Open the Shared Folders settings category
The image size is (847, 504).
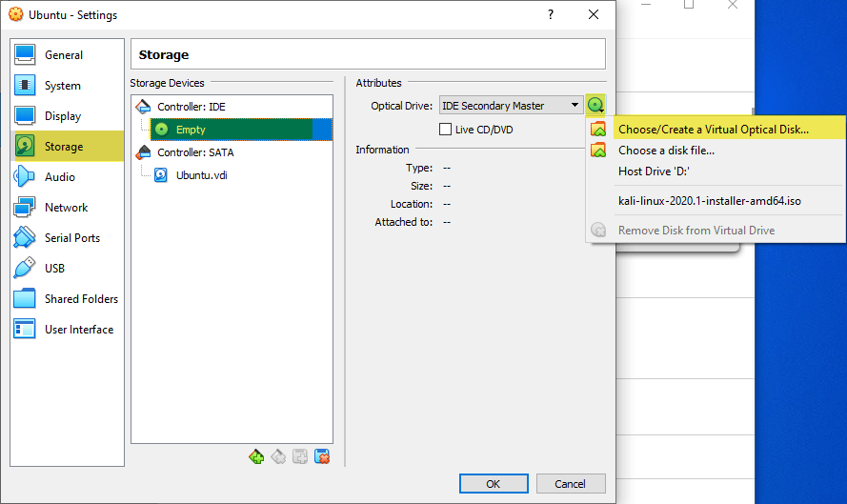point(67,299)
